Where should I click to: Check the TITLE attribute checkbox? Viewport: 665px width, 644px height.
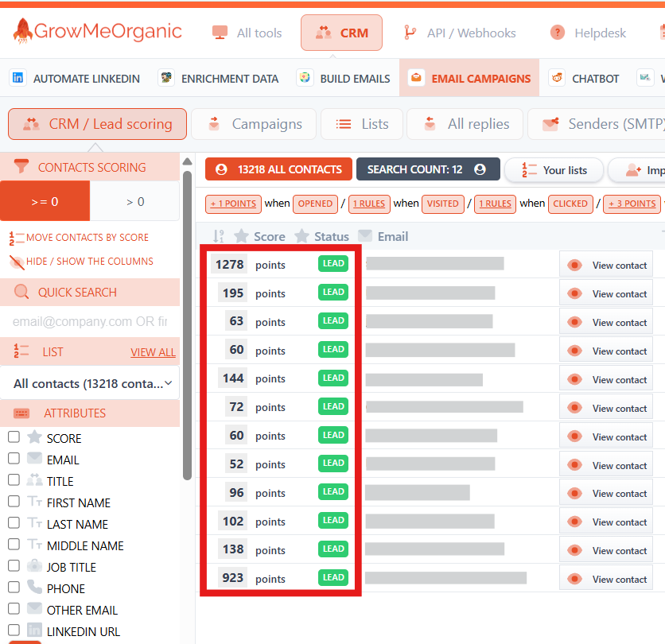click(x=14, y=480)
